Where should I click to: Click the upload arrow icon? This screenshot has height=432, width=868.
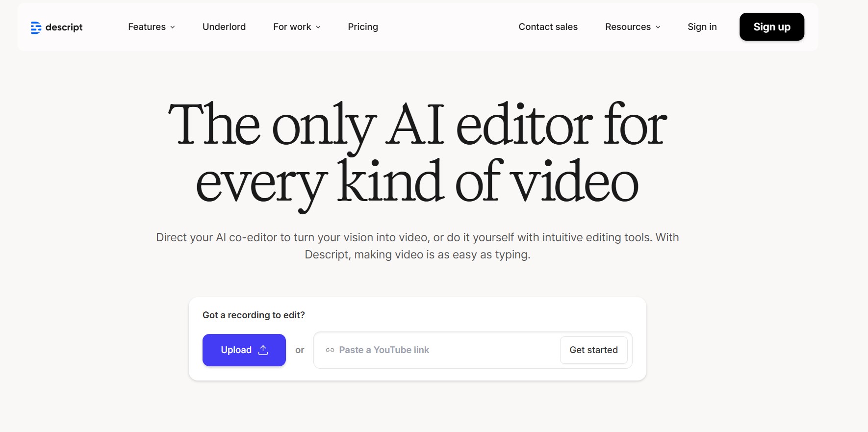click(x=263, y=350)
